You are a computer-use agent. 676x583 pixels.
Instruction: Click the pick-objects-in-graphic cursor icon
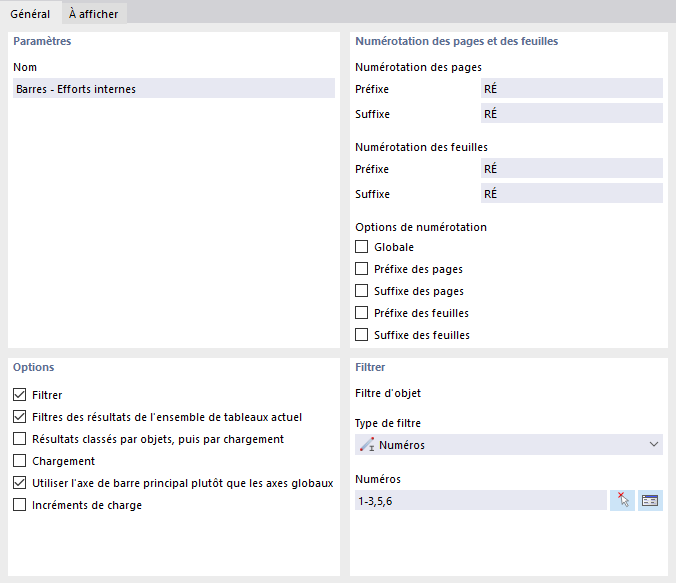[623, 501]
